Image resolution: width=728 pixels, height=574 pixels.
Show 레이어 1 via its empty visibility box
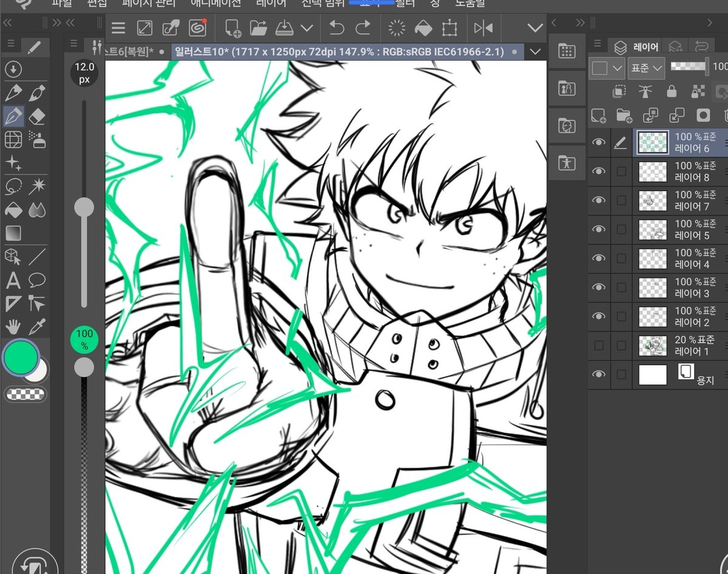(x=599, y=345)
